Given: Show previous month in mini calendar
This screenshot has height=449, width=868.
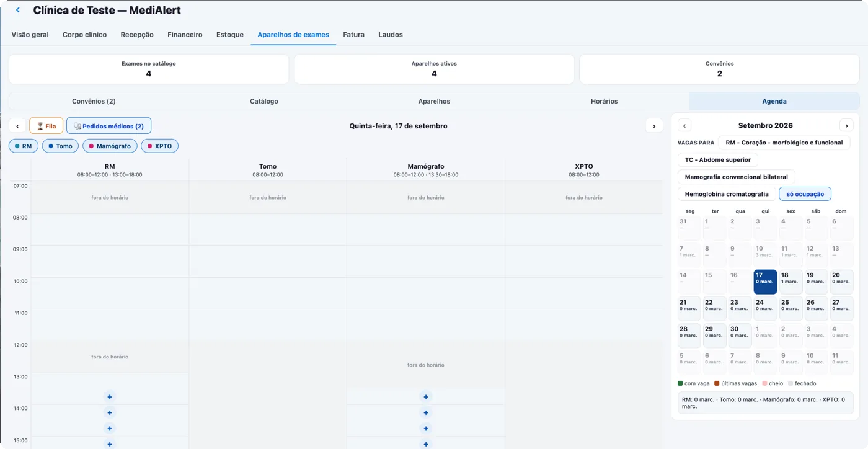Looking at the screenshot, I should 684,125.
